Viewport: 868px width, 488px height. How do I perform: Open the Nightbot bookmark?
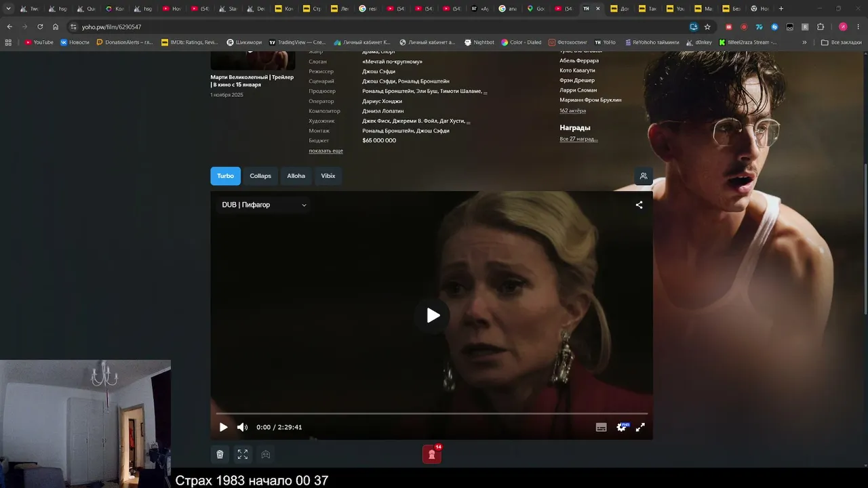point(479,42)
